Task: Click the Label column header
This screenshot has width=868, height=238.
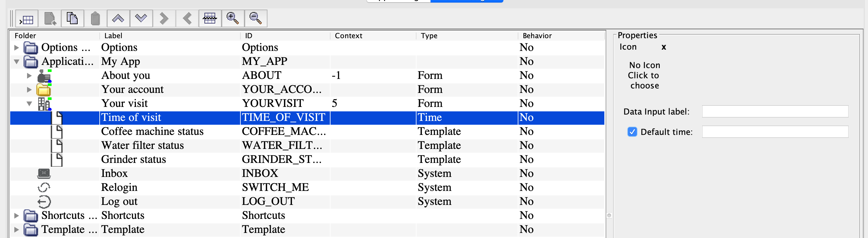Action: 113,36
